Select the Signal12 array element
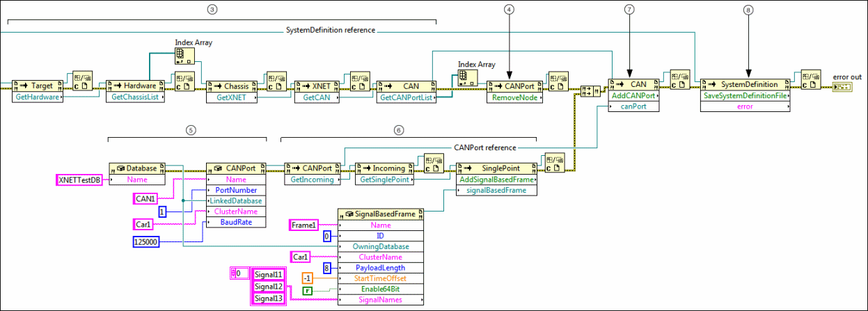This screenshot has height=311, width=868. coord(268,286)
